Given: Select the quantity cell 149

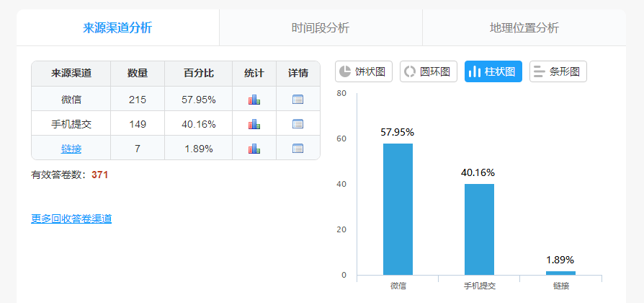Looking at the screenshot, I should tap(138, 123).
